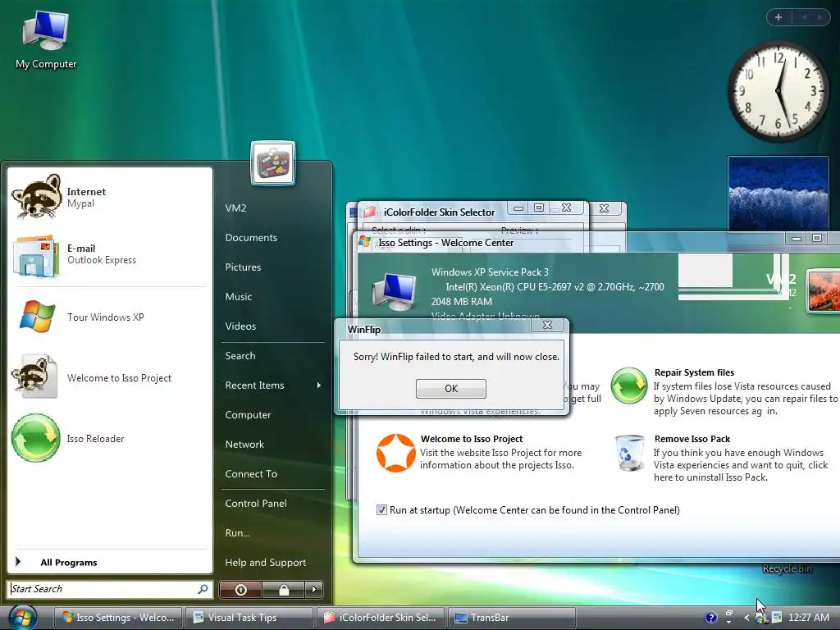This screenshot has width=840, height=630.
Task: Click the analog clock sidebar gadget
Action: click(x=778, y=92)
